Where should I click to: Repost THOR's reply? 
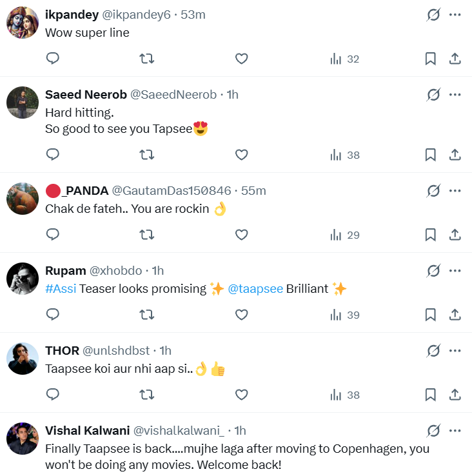click(x=147, y=395)
